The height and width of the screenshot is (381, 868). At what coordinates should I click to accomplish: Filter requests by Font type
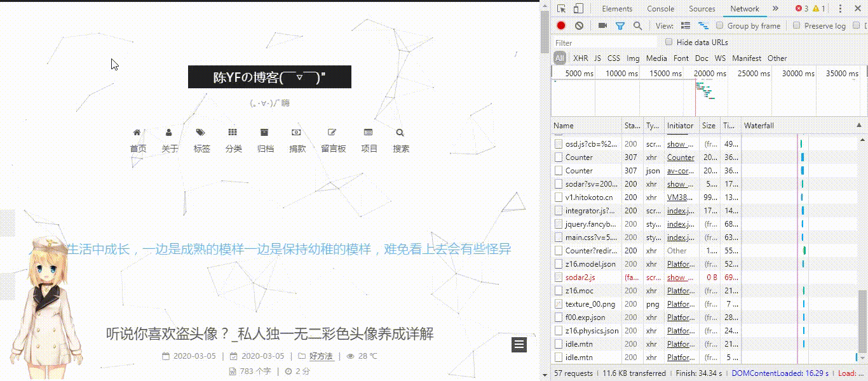point(681,58)
